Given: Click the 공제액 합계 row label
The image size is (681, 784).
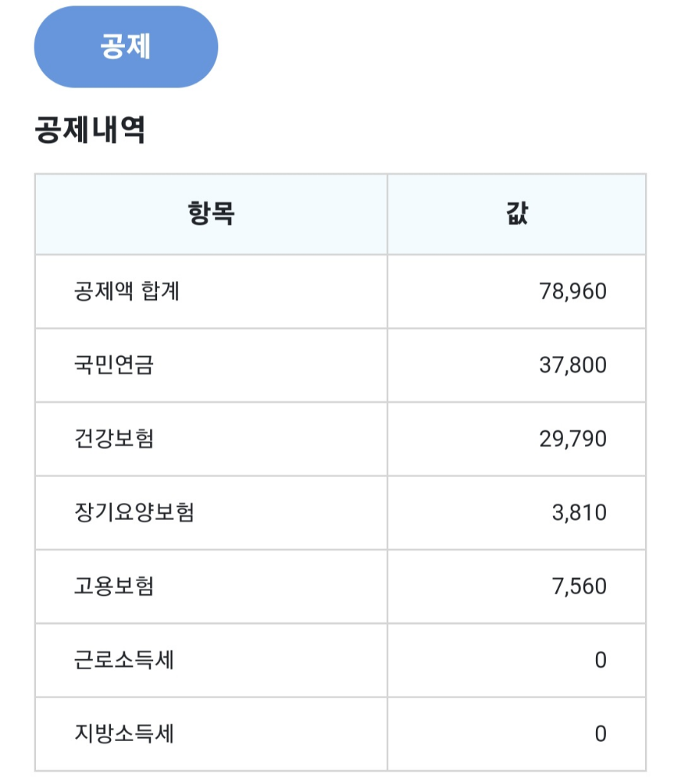Looking at the screenshot, I should (x=126, y=292).
